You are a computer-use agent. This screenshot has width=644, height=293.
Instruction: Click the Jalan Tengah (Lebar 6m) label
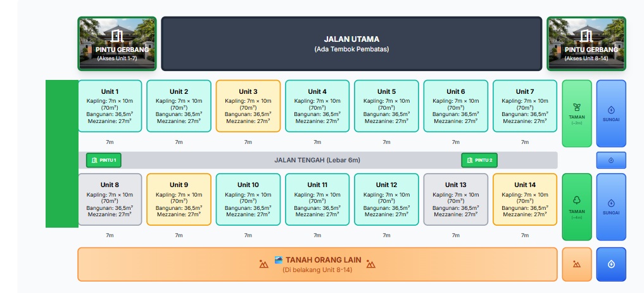tap(317, 160)
